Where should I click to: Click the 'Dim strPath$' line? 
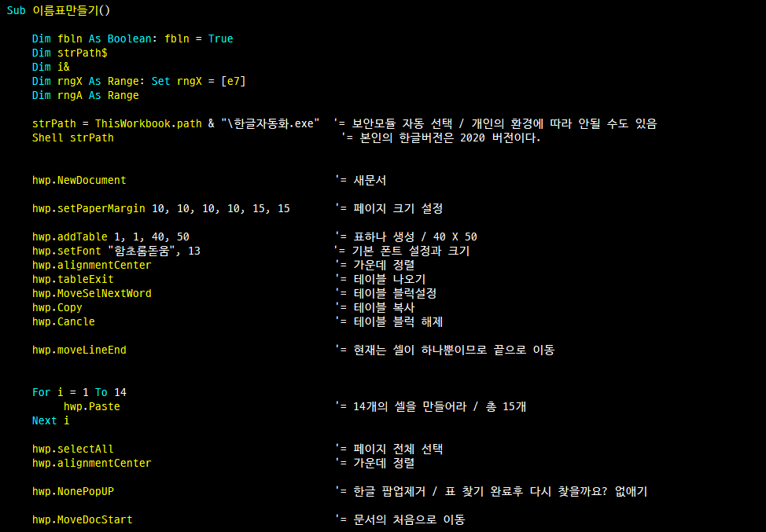click(69, 53)
